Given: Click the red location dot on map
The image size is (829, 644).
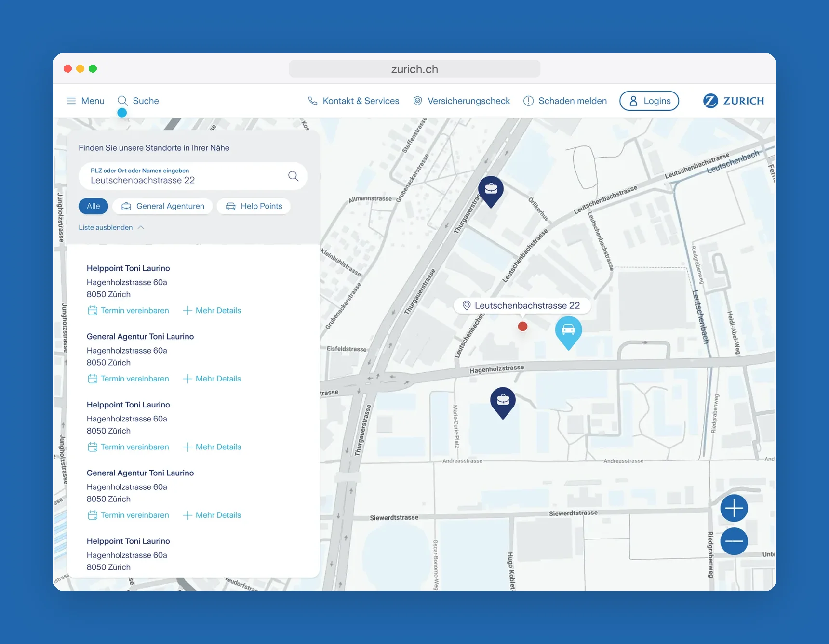Looking at the screenshot, I should click(x=522, y=327).
